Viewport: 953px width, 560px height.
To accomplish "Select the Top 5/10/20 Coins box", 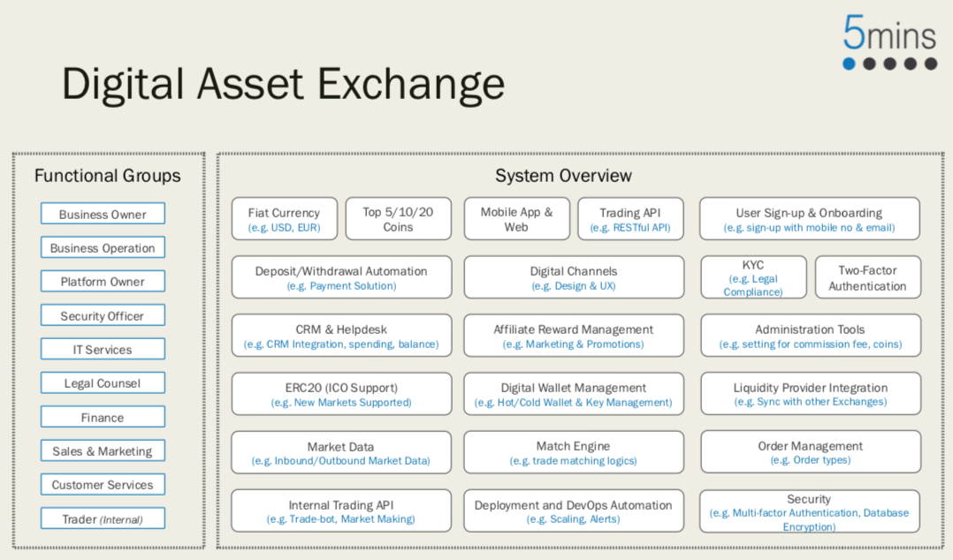I will click(x=398, y=219).
